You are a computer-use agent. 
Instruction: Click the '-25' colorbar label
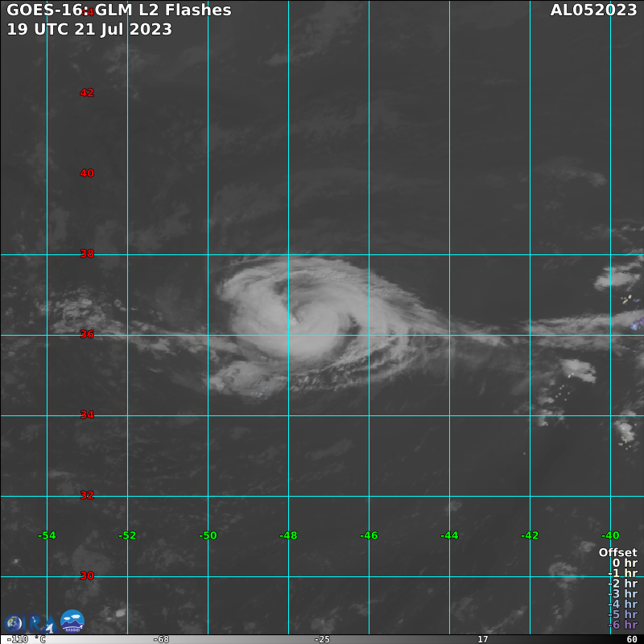tap(322, 639)
